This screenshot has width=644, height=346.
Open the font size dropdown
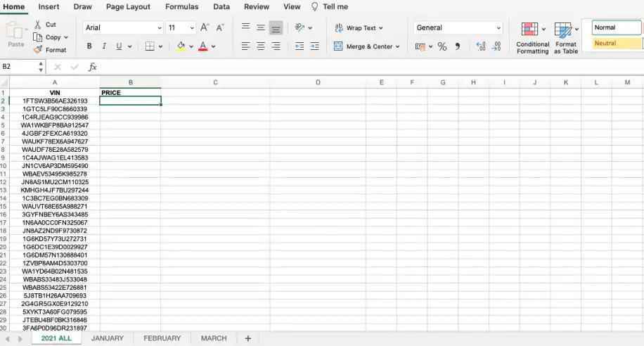(192, 28)
